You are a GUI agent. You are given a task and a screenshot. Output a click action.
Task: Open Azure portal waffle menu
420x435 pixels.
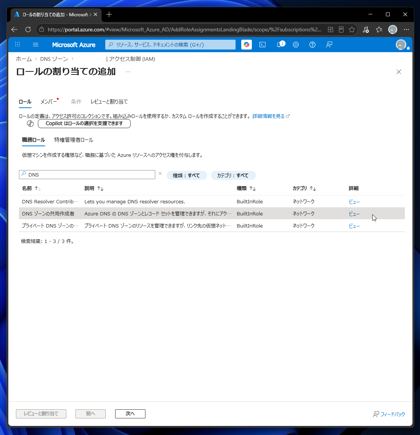[18, 45]
